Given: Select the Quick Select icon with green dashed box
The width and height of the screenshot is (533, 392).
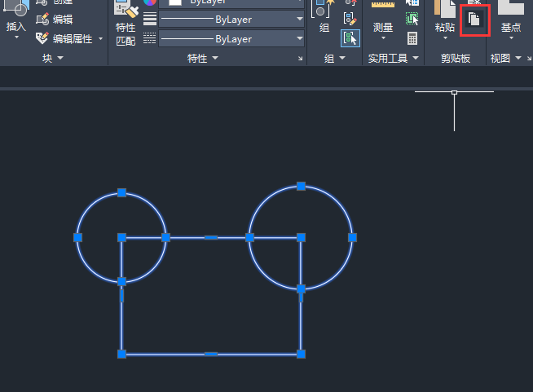Looking at the screenshot, I should point(412,19).
